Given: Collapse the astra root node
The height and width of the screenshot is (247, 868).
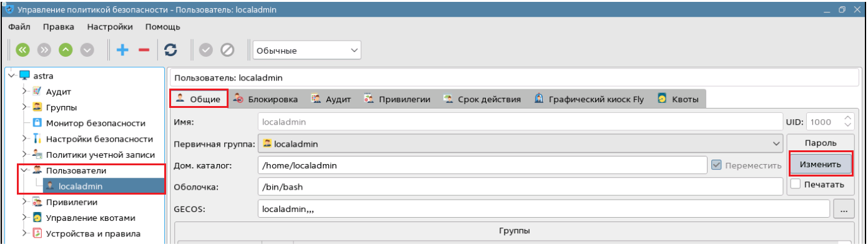Looking at the screenshot, I should click(11, 75).
